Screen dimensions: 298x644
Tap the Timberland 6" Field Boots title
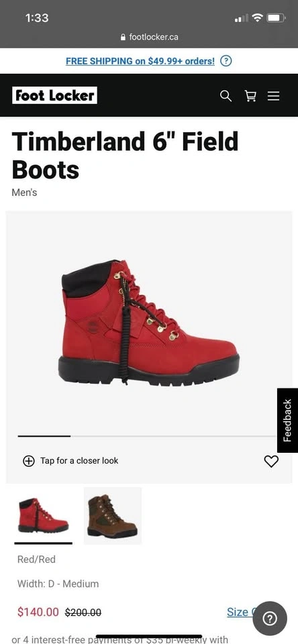(125, 155)
